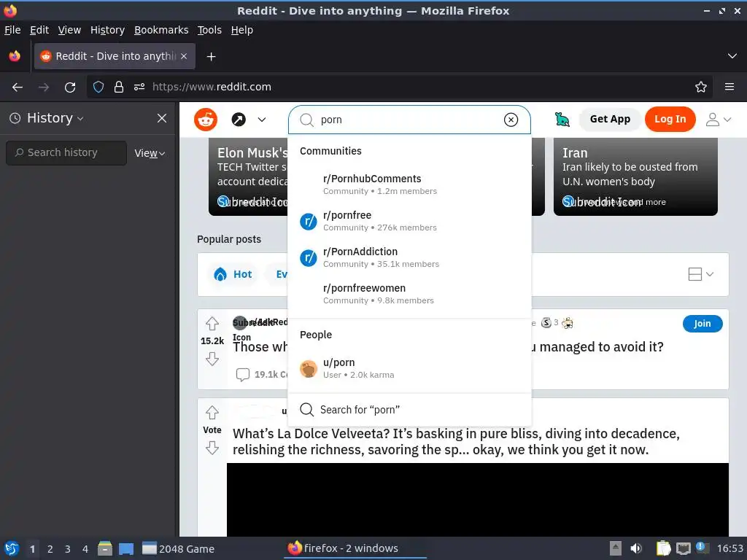Click the Log In button
Screen dimensions: 747x560
[x=670, y=119]
